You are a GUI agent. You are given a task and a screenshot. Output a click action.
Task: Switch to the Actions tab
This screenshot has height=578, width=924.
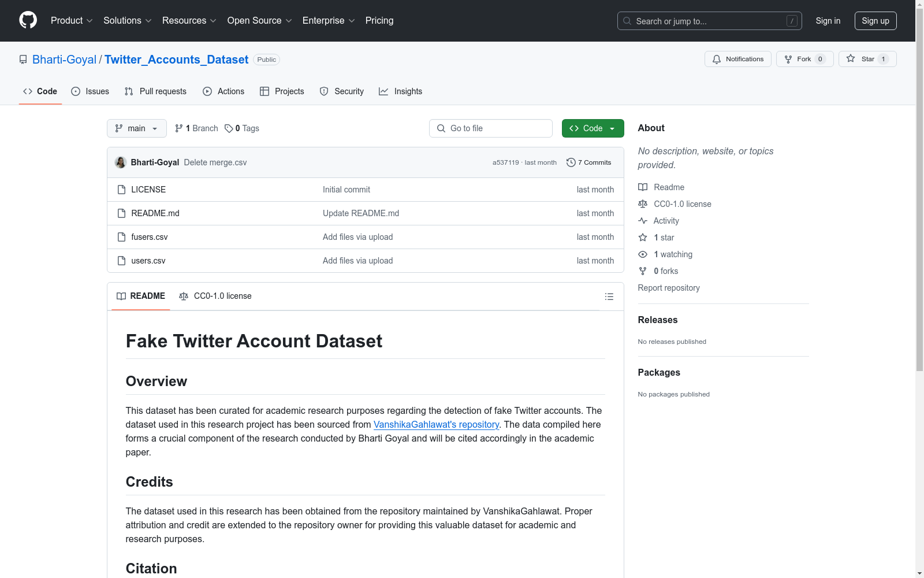point(223,91)
